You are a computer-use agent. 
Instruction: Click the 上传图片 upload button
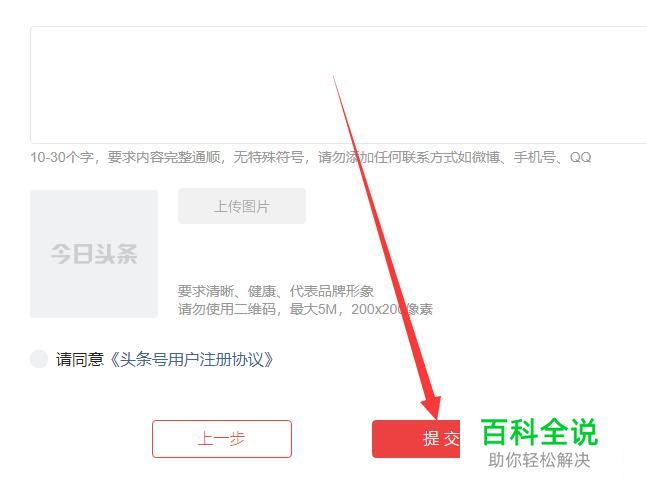click(x=242, y=206)
